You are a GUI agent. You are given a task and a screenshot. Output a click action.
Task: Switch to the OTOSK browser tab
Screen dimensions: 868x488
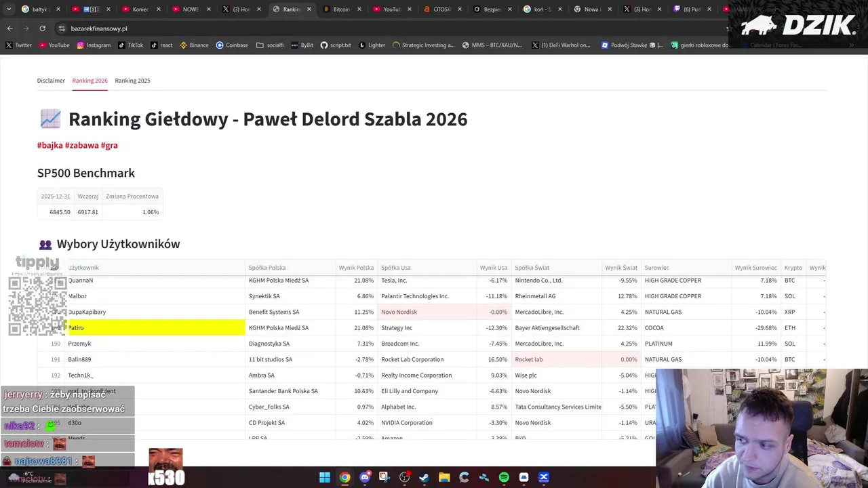point(441,9)
